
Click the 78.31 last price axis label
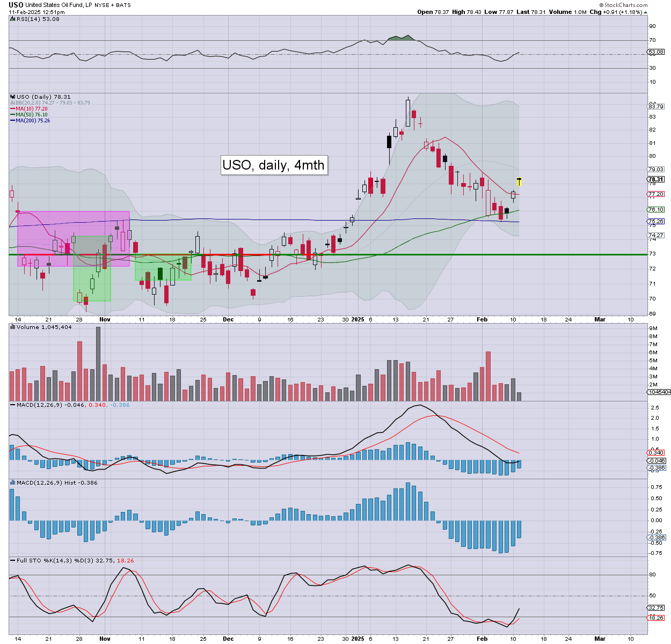pos(656,180)
